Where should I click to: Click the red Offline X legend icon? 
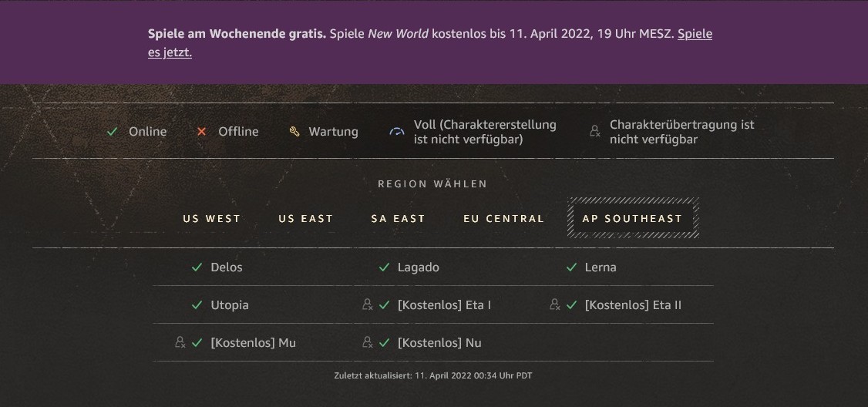coord(202,132)
